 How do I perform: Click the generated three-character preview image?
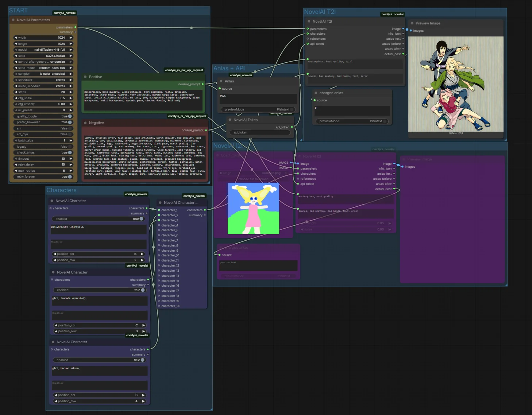click(456, 84)
